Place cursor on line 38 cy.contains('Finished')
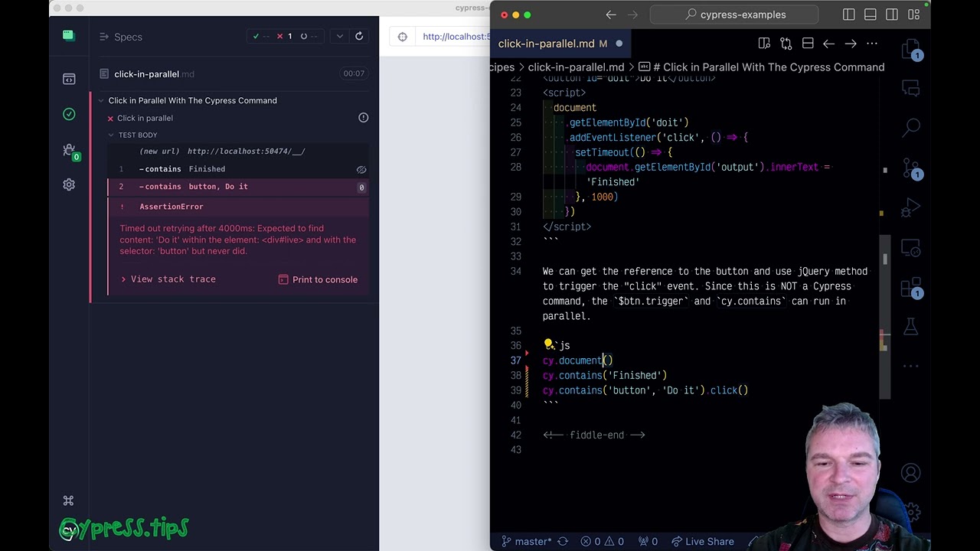980x551 pixels. (605, 376)
